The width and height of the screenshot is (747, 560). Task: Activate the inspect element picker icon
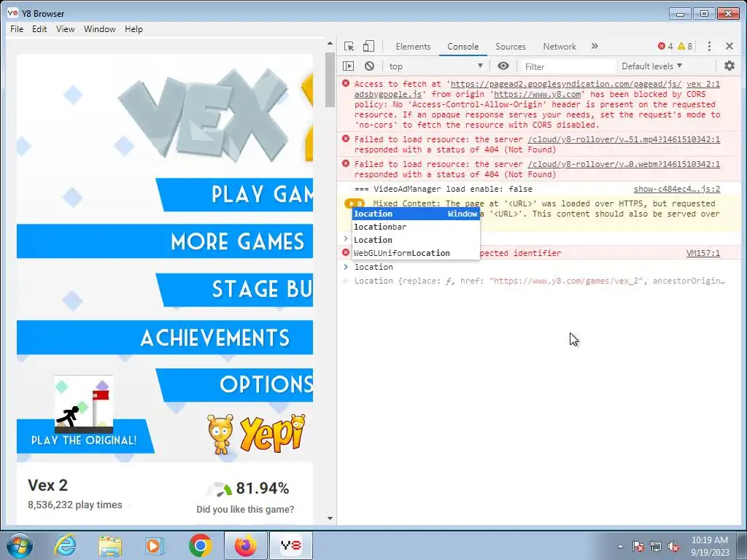349,46
